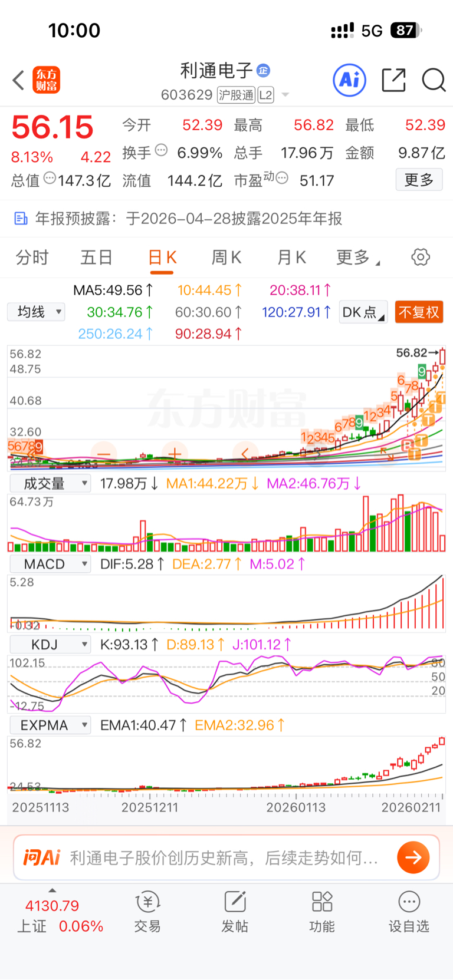This screenshot has height=980, width=453.
Task: Tap the 20260113 date label
Action: (296, 807)
